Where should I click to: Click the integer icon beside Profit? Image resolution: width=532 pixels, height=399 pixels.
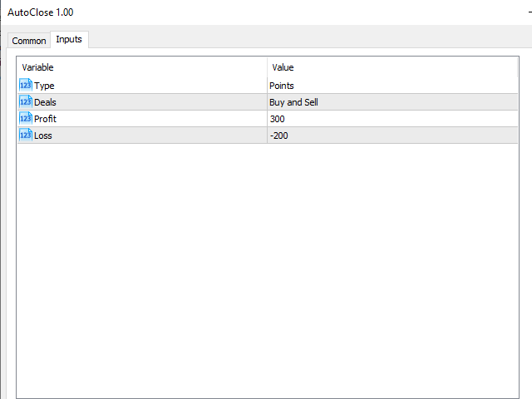click(x=25, y=118)
